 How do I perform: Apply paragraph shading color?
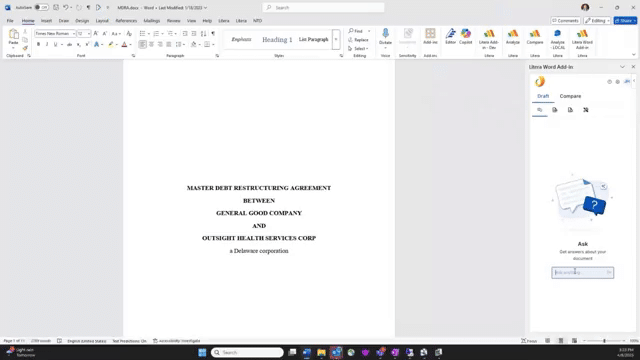pyautogui.click(x=193, y=44)
